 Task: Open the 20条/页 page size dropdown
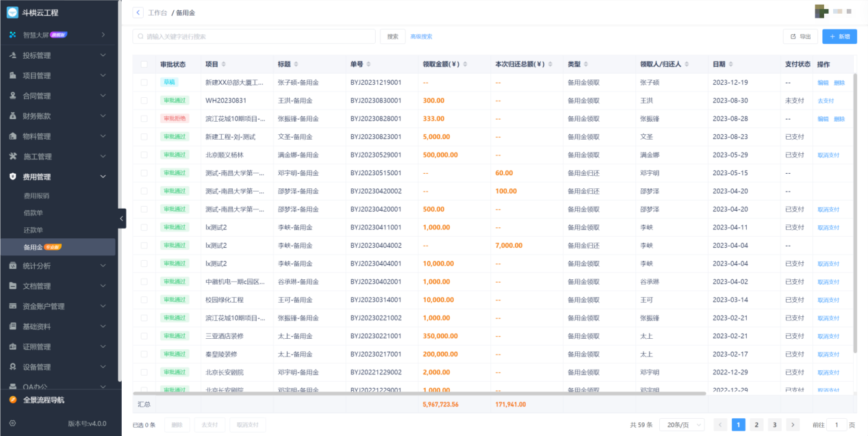[x=682, y=424]
